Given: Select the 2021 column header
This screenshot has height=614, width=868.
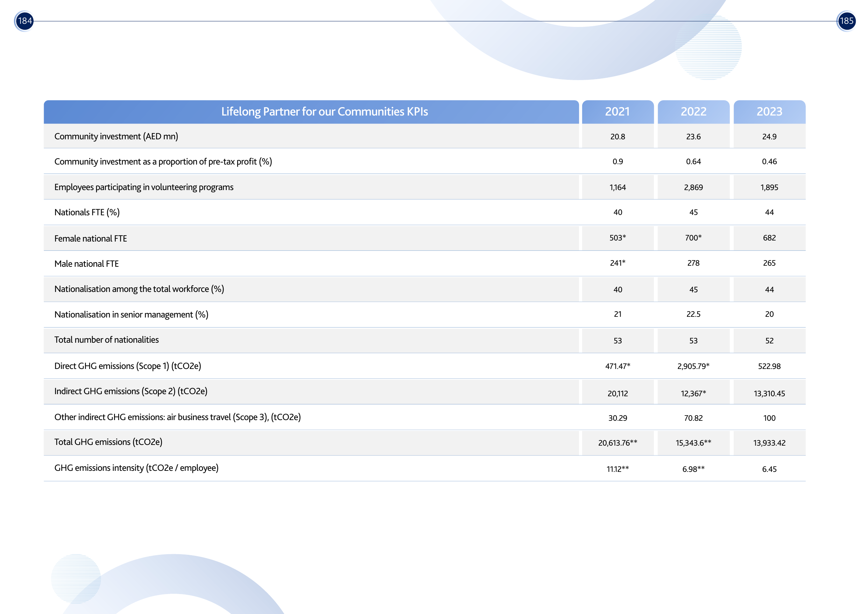Looking at the screenshot, I should tap(618, 112).
